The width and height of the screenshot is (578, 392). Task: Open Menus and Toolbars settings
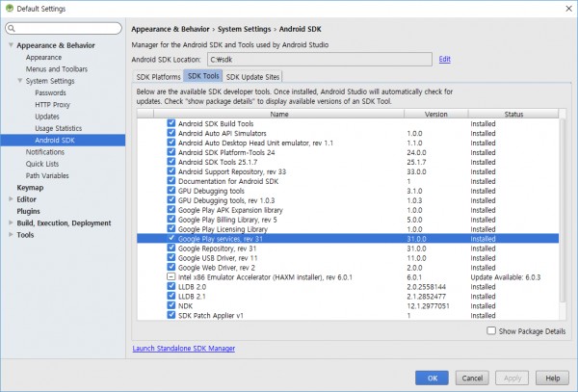tap(57, 69)
